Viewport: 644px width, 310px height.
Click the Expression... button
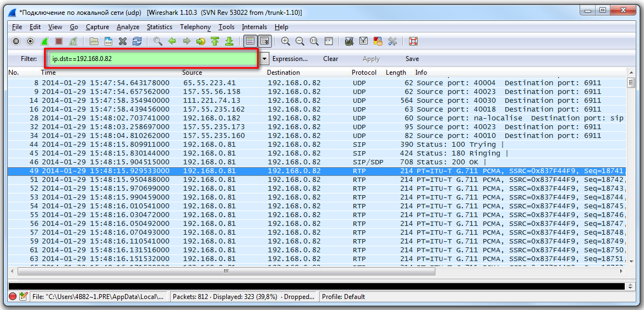click(290, 59)
